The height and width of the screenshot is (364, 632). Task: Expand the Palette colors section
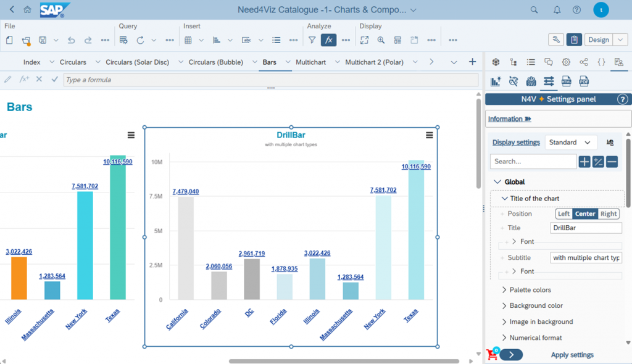point(530,290)
